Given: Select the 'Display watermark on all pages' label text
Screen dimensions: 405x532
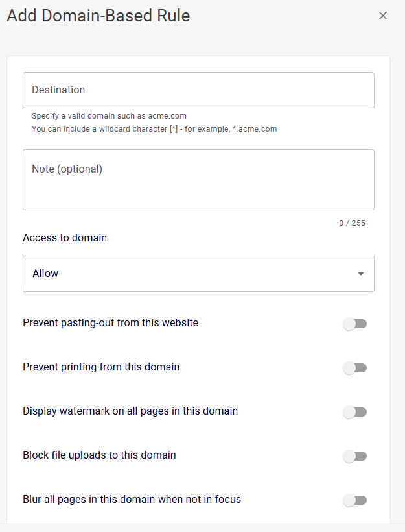Looking at the screenshot, I should [130, 411].
